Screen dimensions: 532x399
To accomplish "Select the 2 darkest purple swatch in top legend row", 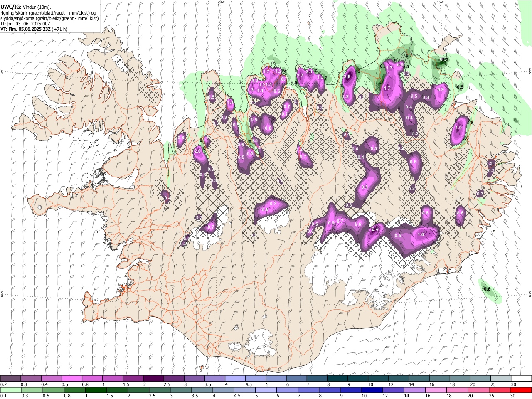I will pos(154,378).
